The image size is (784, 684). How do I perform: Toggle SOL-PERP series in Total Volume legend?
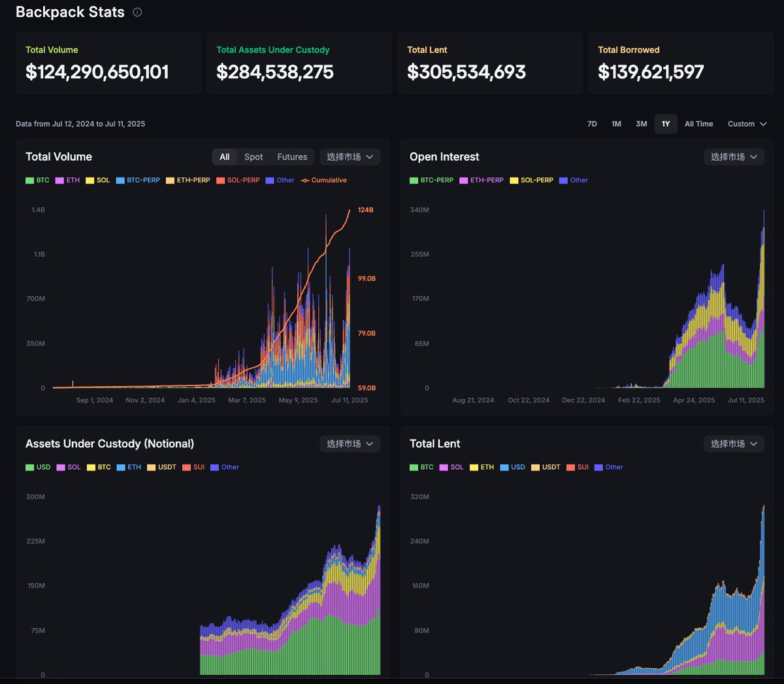[238, 180]
